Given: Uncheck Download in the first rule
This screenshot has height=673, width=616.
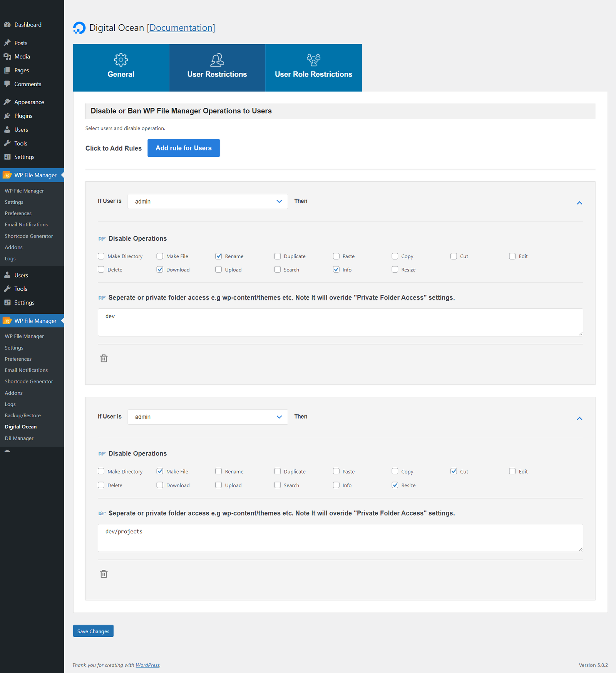Looking at the screenshot, I should (x=160, y=270).
